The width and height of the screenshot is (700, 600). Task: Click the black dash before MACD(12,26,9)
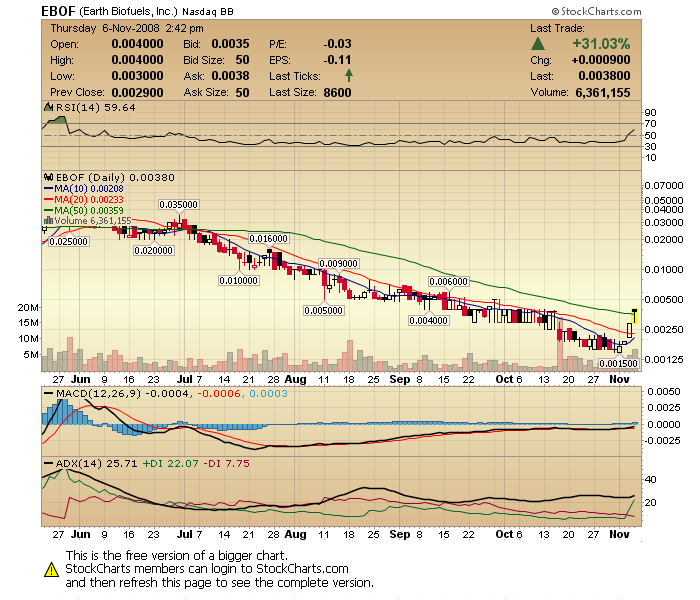pyautogui.click(x=48, y=394)
